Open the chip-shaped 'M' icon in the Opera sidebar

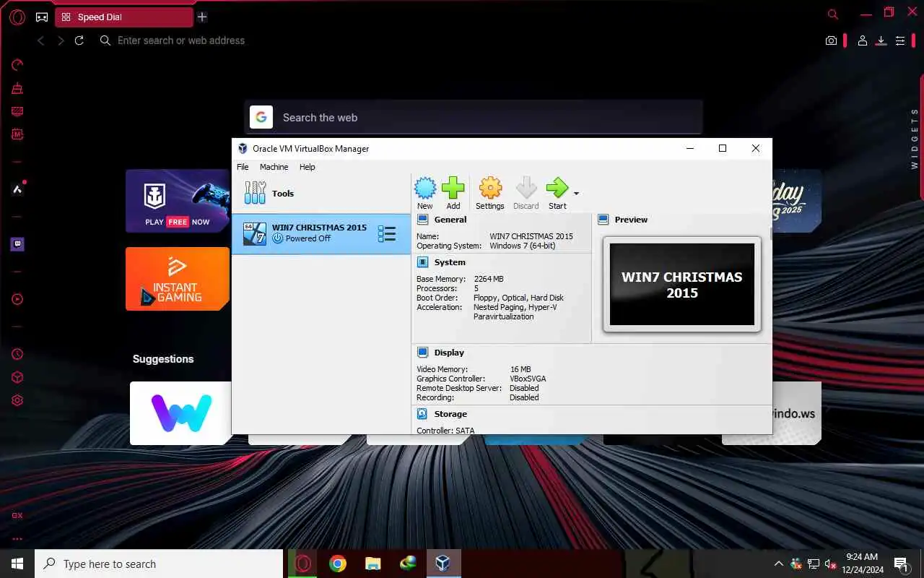click(17, 134)
